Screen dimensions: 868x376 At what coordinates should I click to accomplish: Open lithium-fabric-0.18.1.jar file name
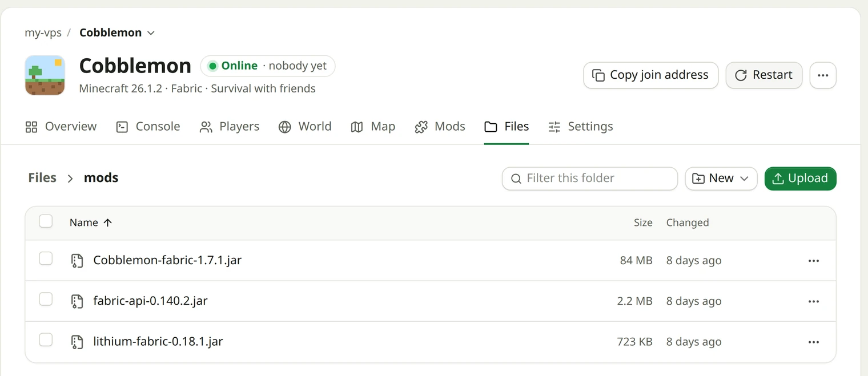(158, 342)
